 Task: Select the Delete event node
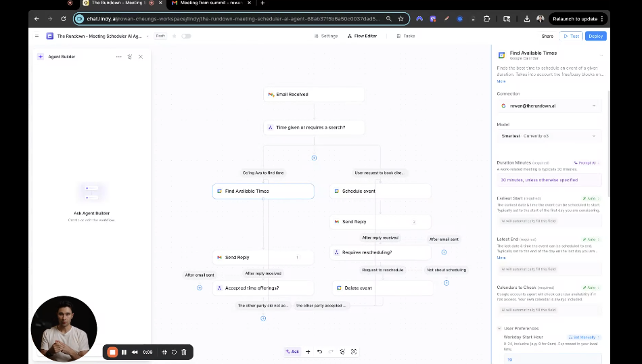click(x=383, y=288)
